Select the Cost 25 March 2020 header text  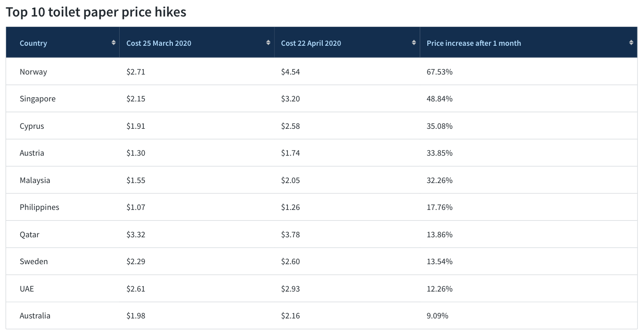159,43
